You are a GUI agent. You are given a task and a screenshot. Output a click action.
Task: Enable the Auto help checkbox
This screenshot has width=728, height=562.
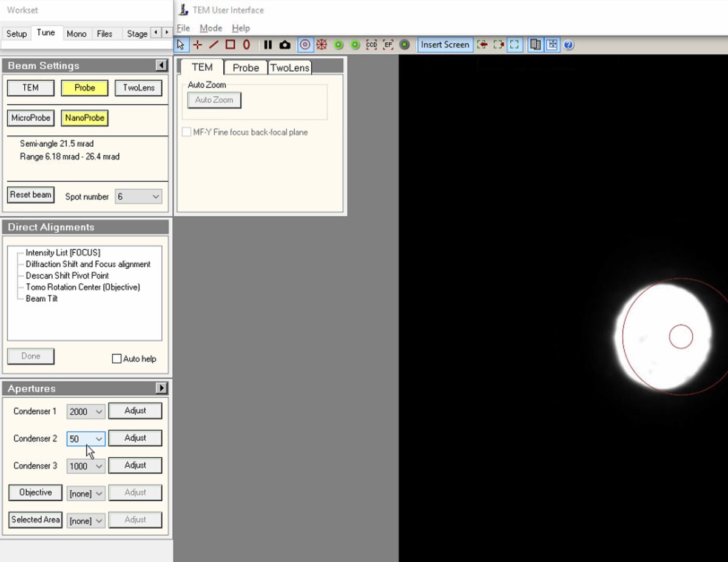point(116,358)
